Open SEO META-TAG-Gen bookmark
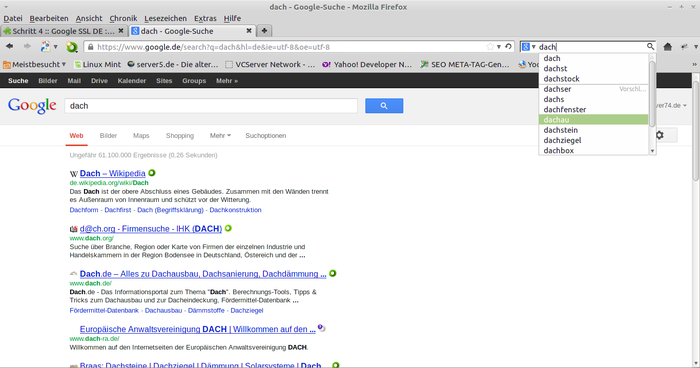The width and height of the screenshot is (700, 368). [465, 64]
